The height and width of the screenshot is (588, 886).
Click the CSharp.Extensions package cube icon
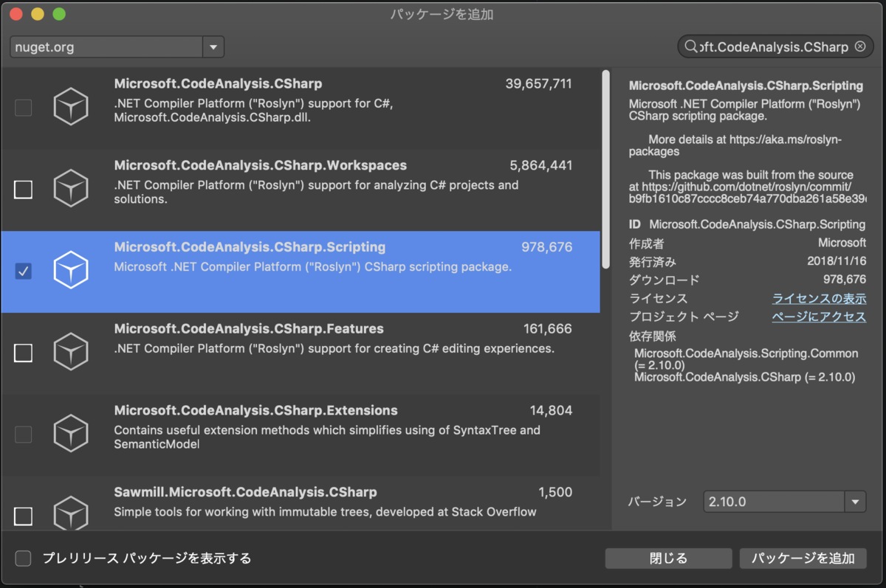(71, 434)
